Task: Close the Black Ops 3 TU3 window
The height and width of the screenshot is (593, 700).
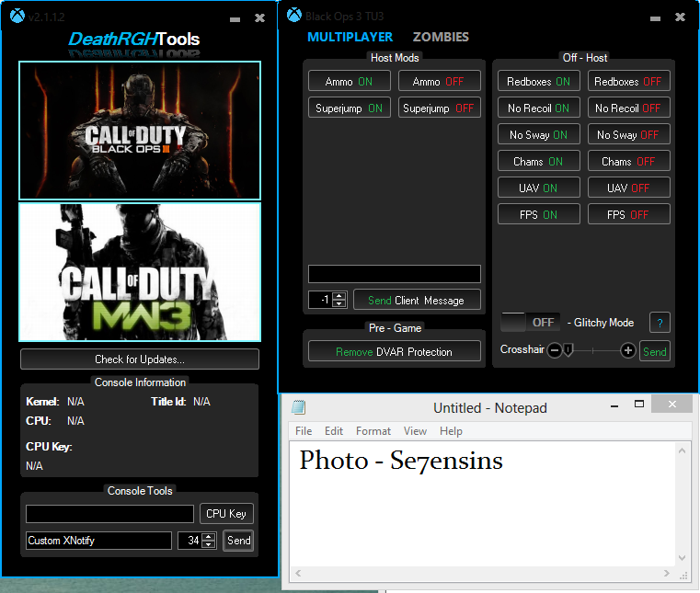Action: coord(680,17)
